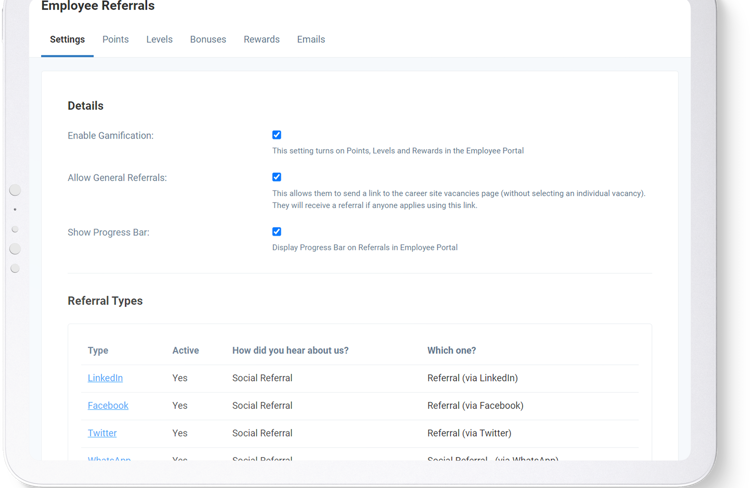Go to the Levels tab
Viewport: 750px width, 488px height.
159,40
